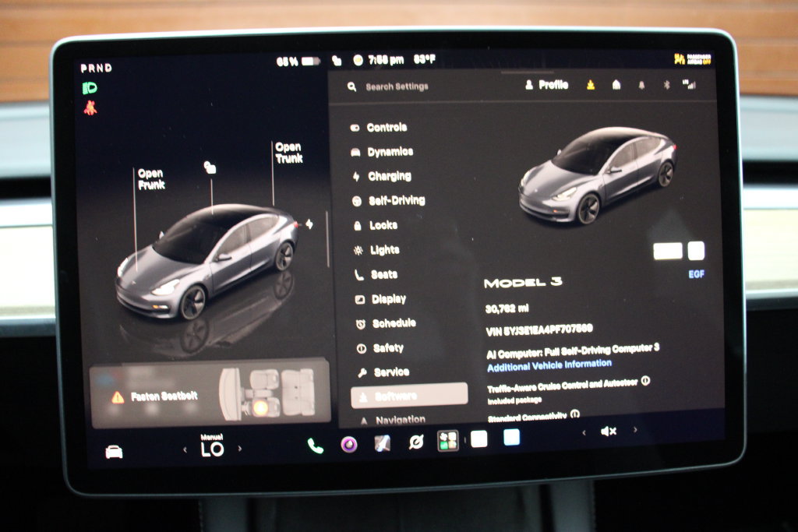The height and width of the screenshot is (532, 798).
Task: Open Additional Vehicle Information link
Action: click(549, 365)
